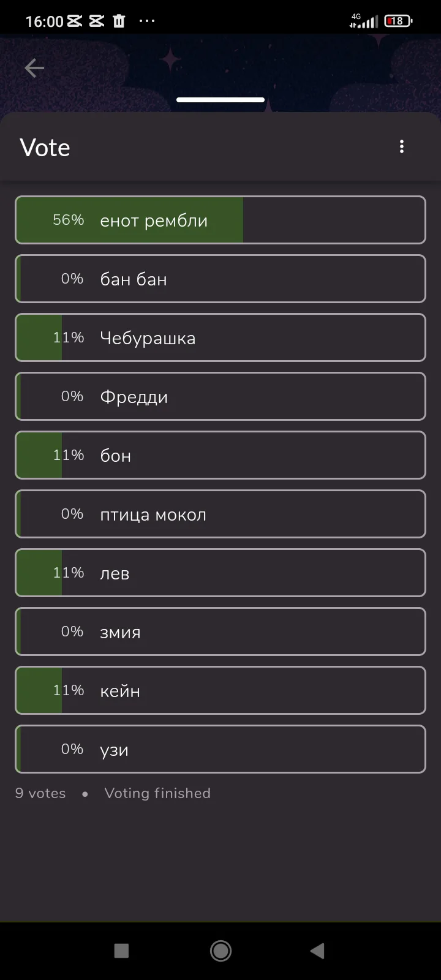This screenshot has height=980, width=441.
Task: Select the Чебурашка poll option
Action: (x=221, y=337)
